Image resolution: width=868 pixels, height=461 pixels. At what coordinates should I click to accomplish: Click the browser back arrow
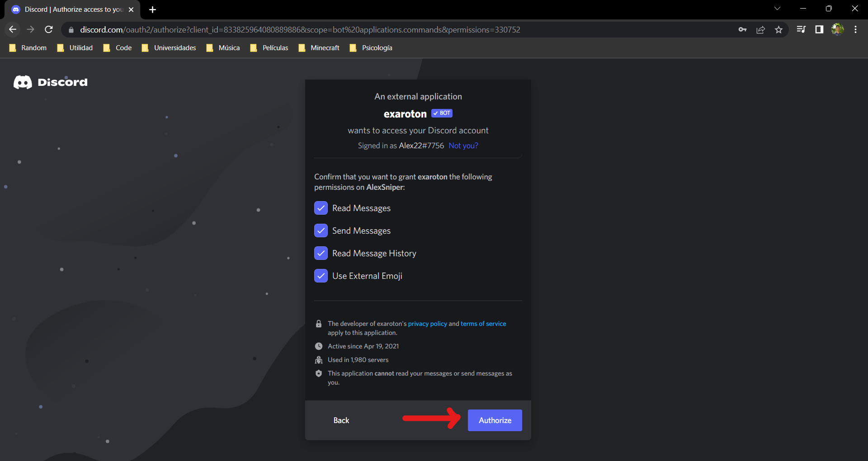point(13,29)
